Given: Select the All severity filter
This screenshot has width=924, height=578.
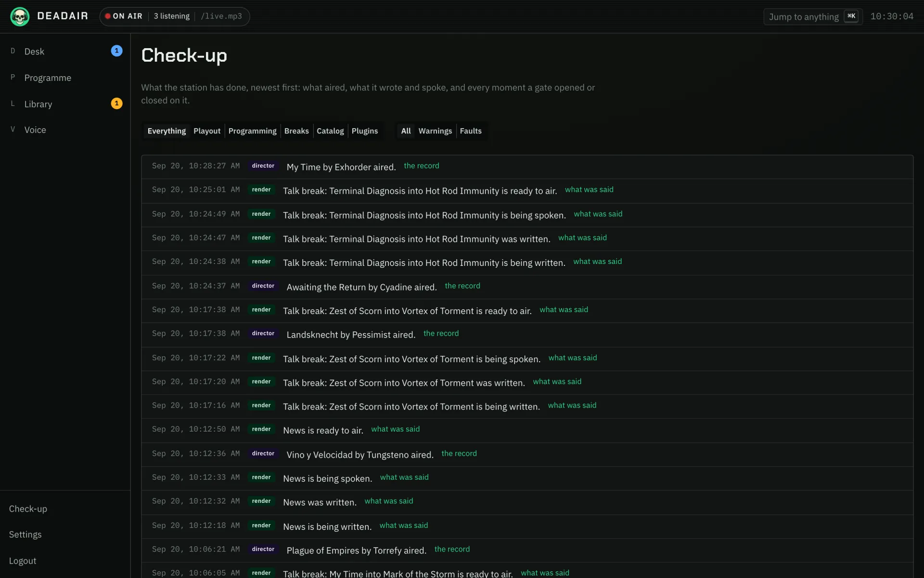Looking at the screenshot, I should [x=406, y=131].
